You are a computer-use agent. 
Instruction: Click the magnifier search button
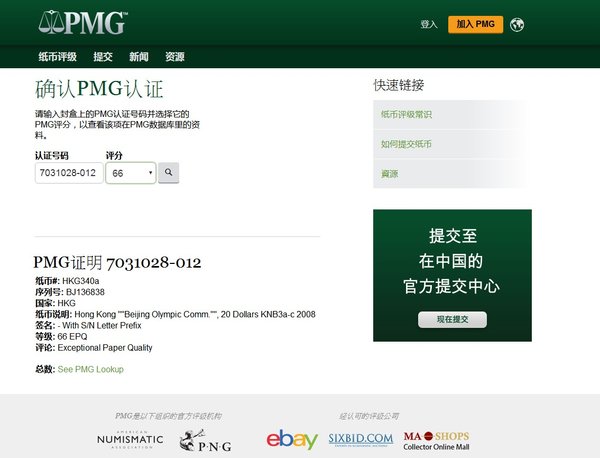pyautogui.click(x=168, y=173)
